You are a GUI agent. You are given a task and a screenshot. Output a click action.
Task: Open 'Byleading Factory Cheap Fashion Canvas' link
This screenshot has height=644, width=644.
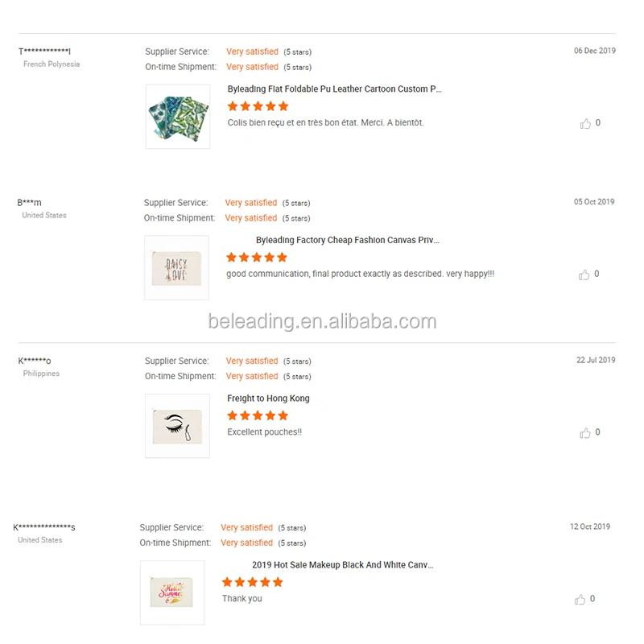[347, 240]
